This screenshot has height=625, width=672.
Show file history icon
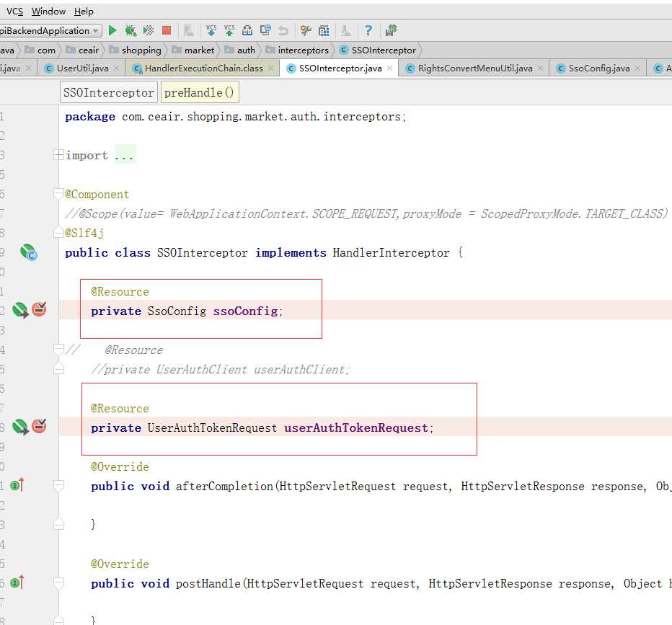pyautogui.click(x=265, y=30)
